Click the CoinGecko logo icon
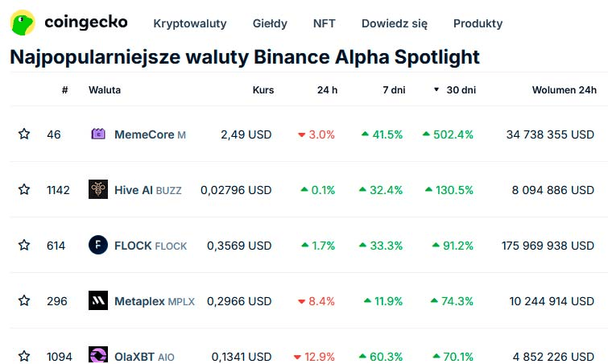The width and height of the screenshot is (608, 364). coord(23,23)
